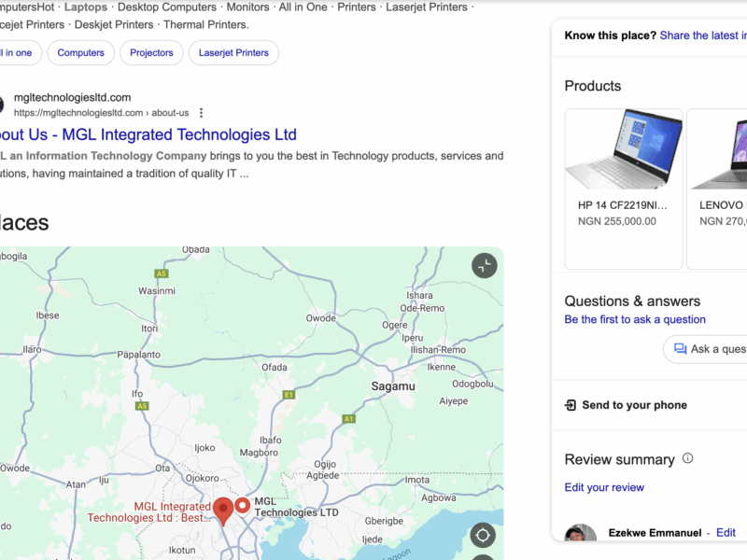Screen dimensions: 747x560
Task: Click the MGL Technologies LTD map label
Action: 296,507
